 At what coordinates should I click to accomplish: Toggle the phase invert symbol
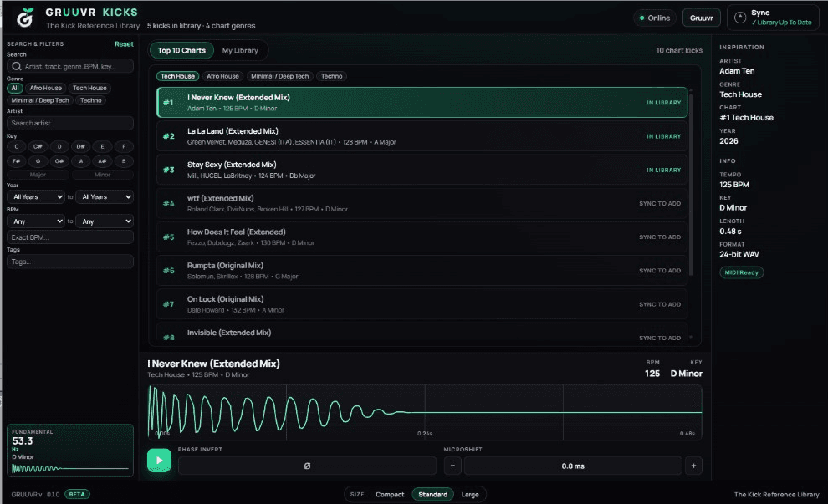point(307,466)
